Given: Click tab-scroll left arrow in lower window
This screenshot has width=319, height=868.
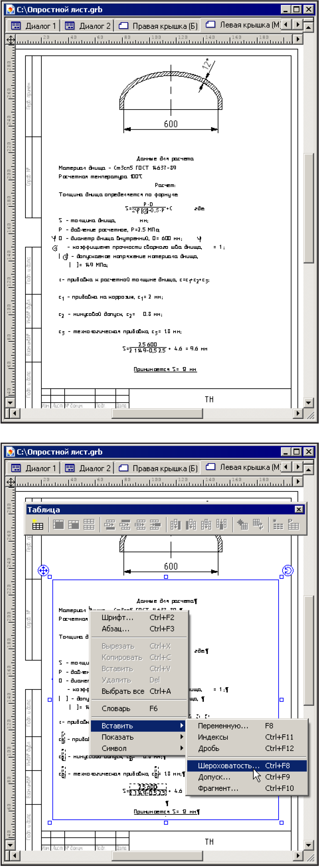Looking at the screenshot, I should click(x=286, y=467).
